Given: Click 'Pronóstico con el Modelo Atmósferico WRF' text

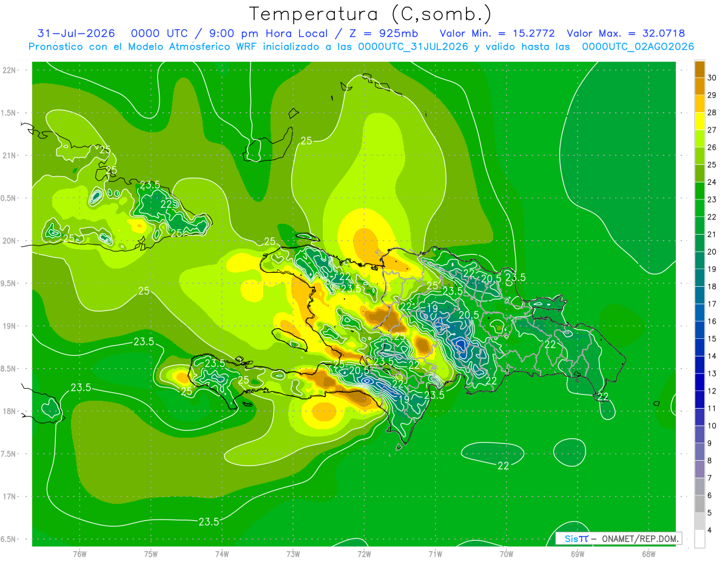Looking at the screenshot, I should [x=144, y=47].
